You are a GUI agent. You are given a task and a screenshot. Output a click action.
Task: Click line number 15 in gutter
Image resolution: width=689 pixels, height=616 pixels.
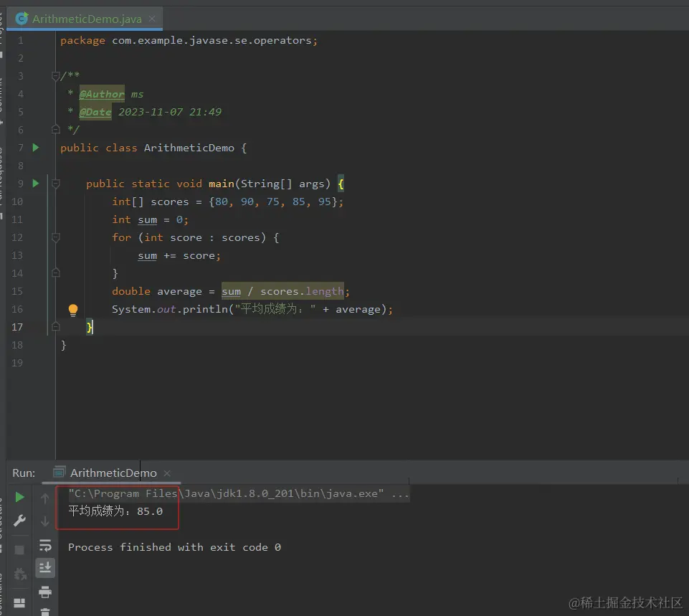17,291
